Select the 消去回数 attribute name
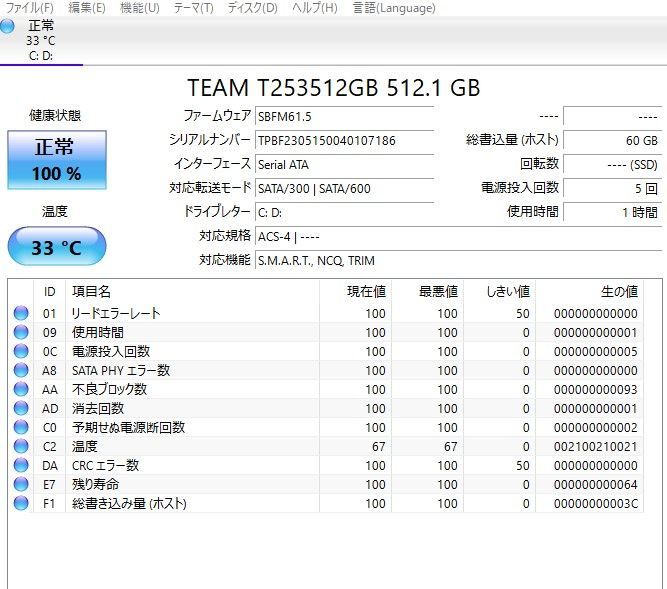This screenshot has width=667, height=589. click(x=98, y=408)
